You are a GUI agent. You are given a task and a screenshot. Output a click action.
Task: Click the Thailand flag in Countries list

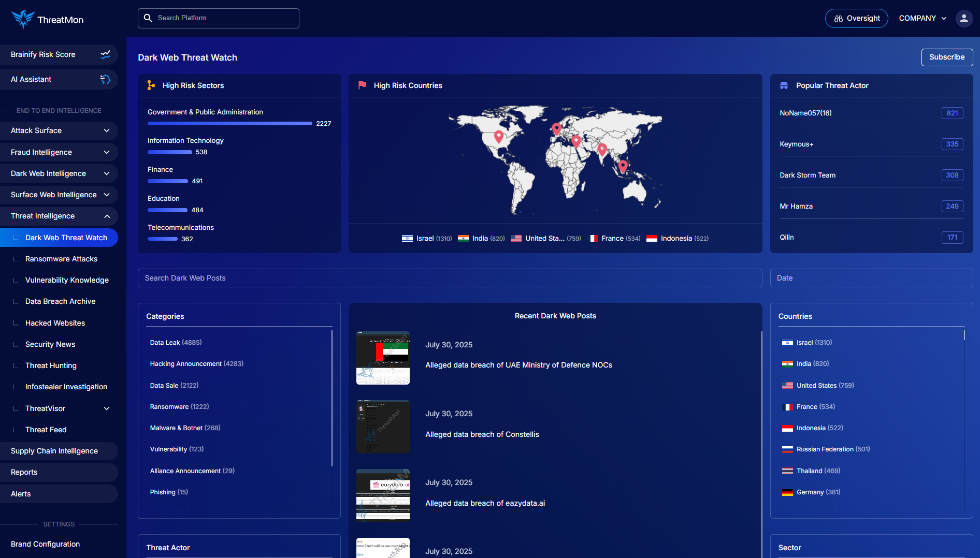[787, 471]
